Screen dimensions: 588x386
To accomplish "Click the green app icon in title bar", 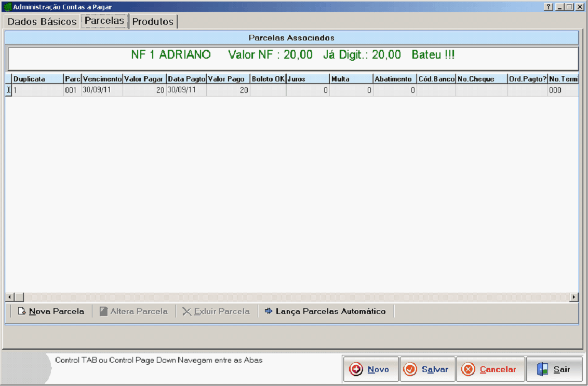I will (x=7, y=7).
